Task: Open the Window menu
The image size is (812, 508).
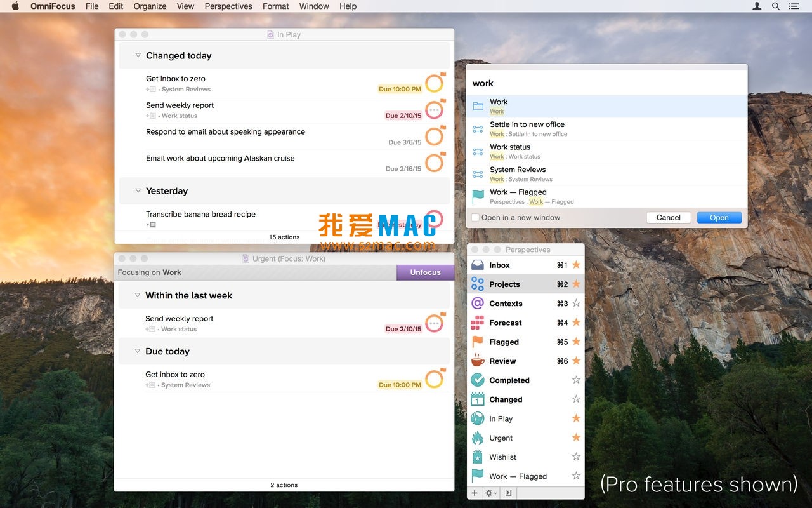Action: [x=314, y=6]
